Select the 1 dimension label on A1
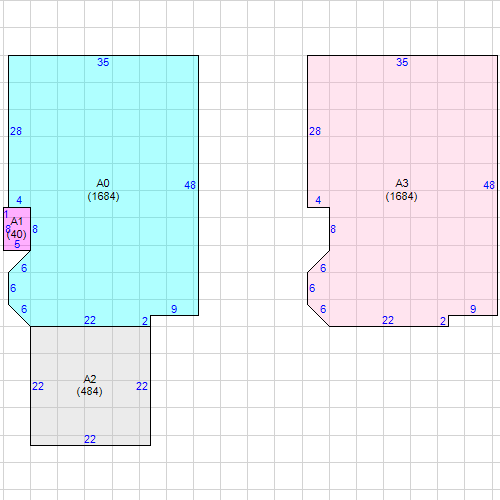The image size is (500, 500). (6, 214)
